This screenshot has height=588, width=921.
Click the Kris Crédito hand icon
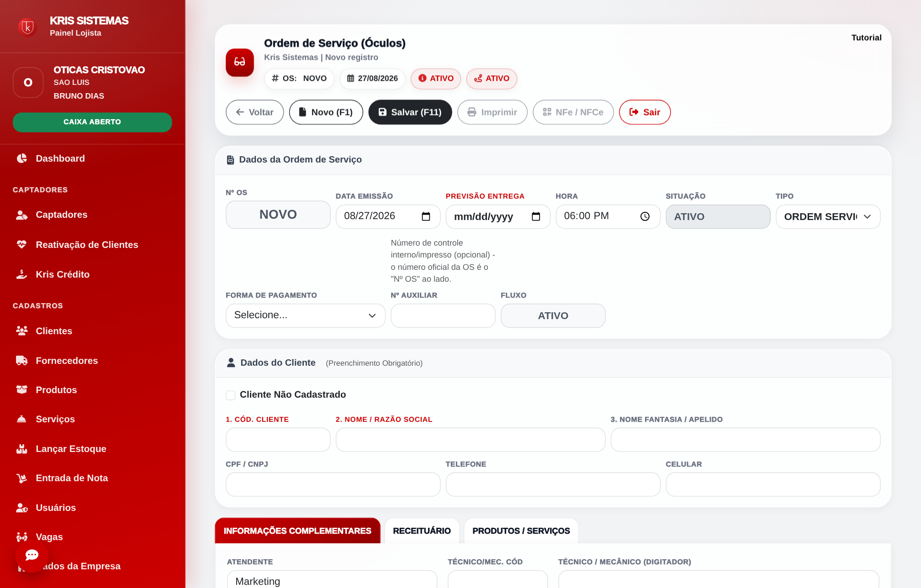(22, 274)
